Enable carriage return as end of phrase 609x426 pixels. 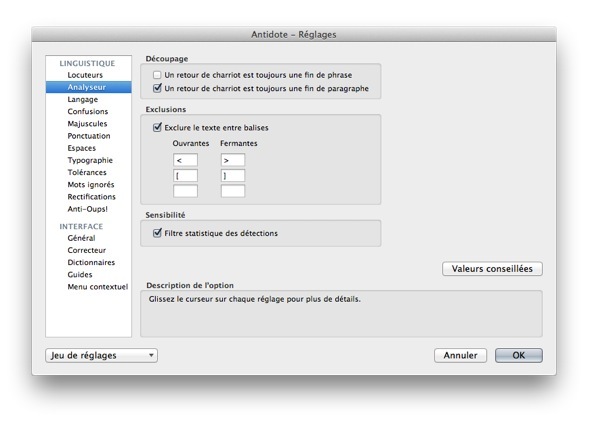(x=157, y=75)
